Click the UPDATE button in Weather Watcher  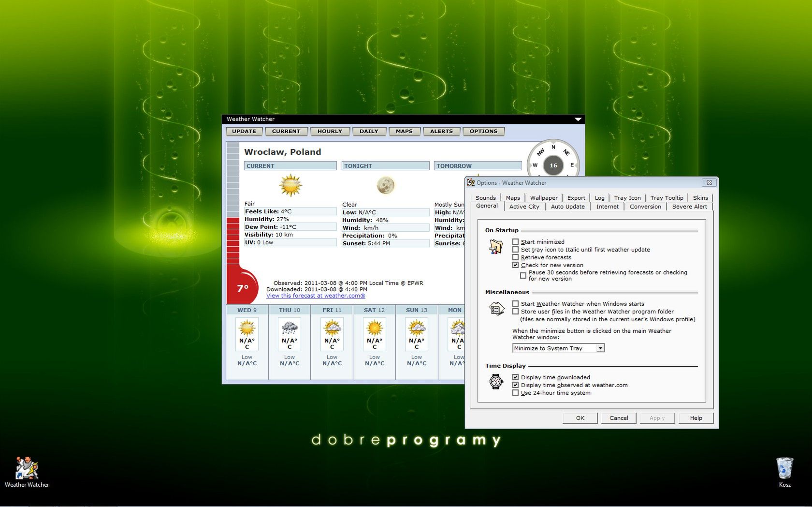[244, 131]
